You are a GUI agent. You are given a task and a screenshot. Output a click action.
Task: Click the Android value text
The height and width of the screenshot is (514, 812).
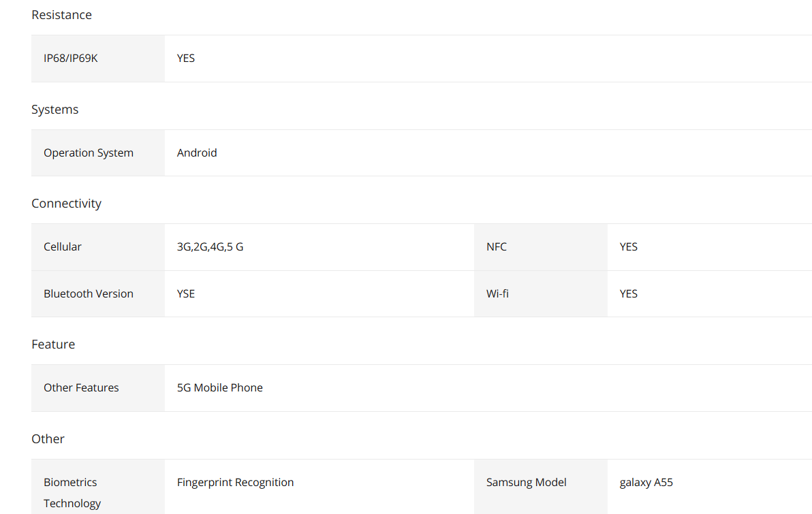point(197,153)
